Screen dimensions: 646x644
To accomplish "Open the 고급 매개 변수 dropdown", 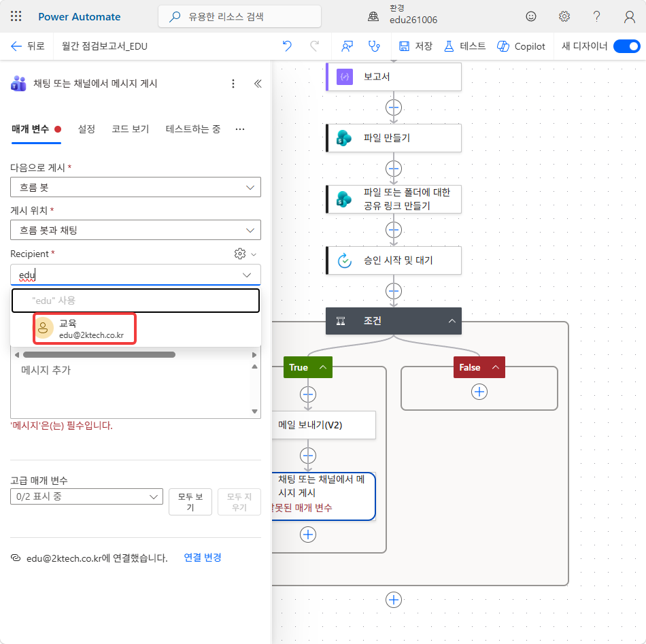I will [x=86, y=496].
